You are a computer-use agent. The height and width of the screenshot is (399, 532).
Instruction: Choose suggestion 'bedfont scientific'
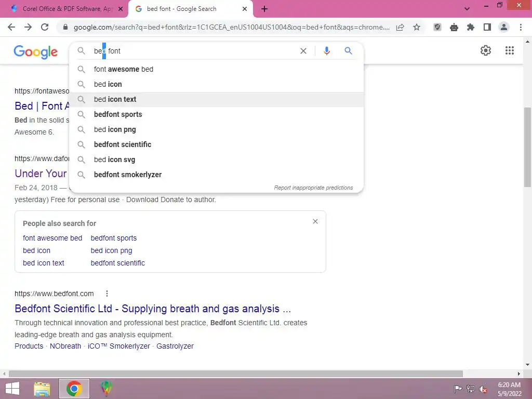pyautogui.click(x=217, y=144)
